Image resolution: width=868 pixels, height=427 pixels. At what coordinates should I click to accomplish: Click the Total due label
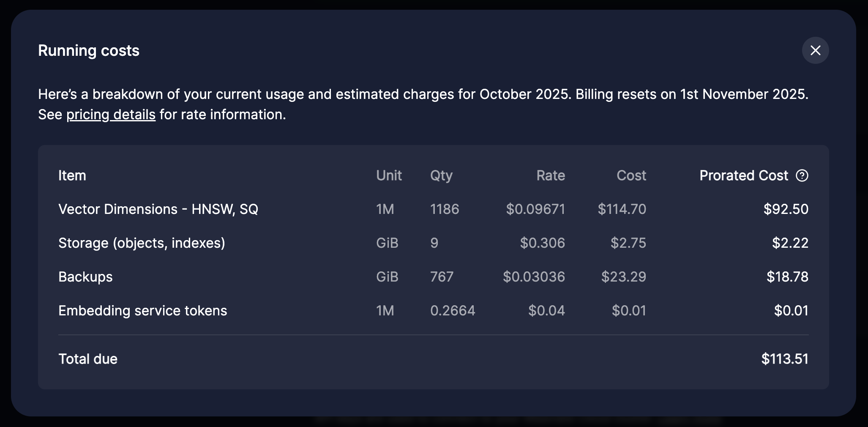tap(88, 359)
